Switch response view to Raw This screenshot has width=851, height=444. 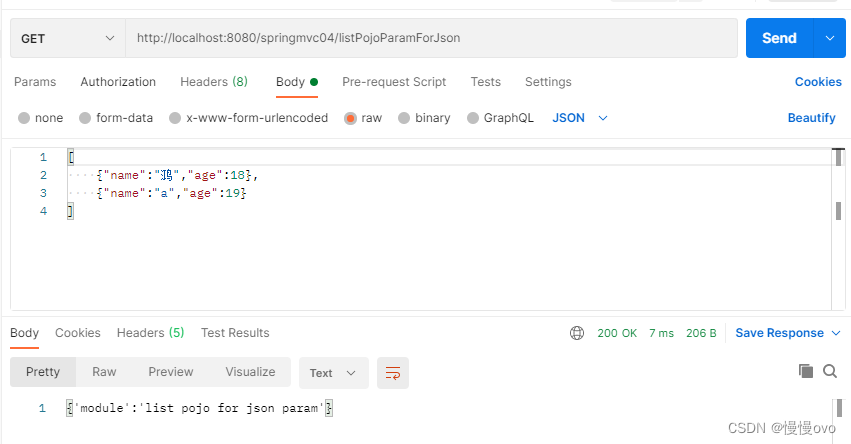coord(104,372)
